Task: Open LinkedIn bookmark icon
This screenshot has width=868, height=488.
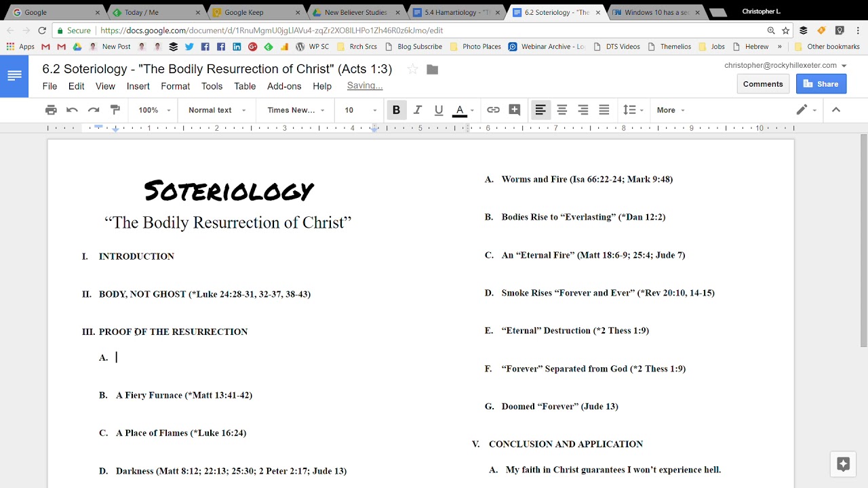Action: point(237,47)
